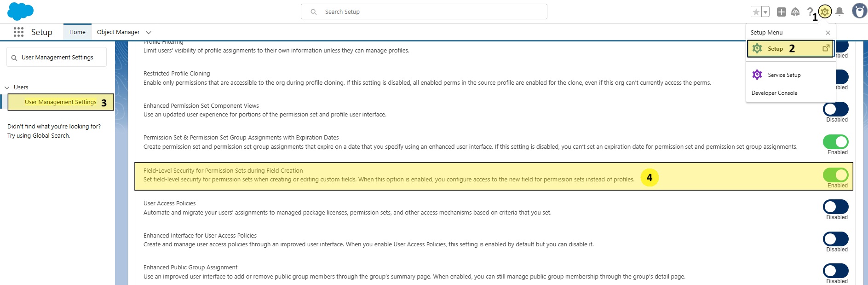Click the Help question mark icon
Screen dimensions: 868x285
810,12
